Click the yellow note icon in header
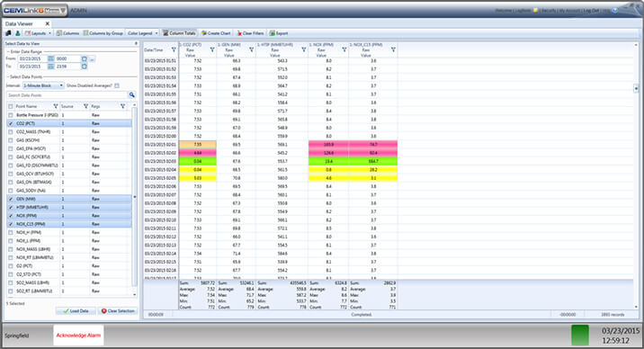This screenshot has width=644, height=349. pyautogui.click(x=535, y=11)
